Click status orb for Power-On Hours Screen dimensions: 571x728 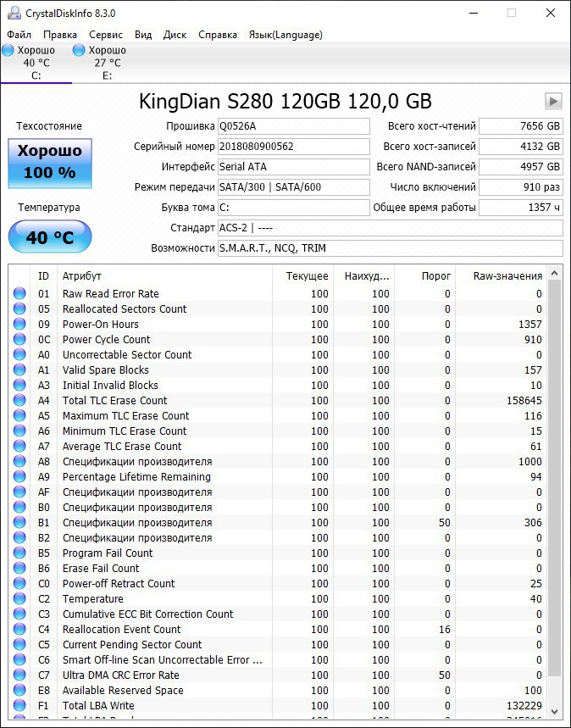point(19,324)
